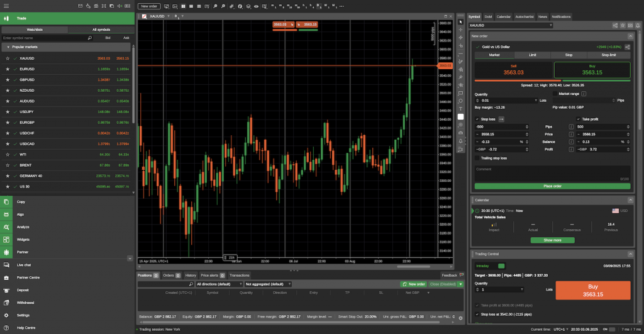Uncheck the Take profit checkbox
The image size is (644, 334).
coord(579,119)
